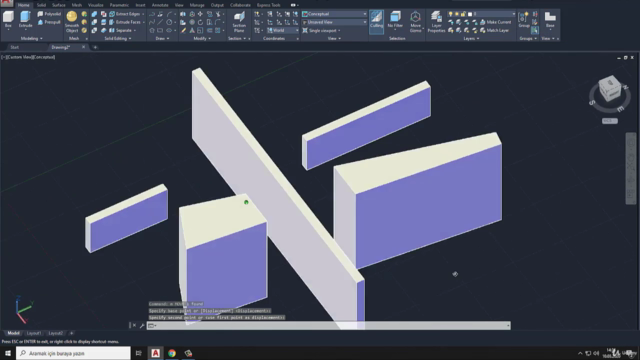This screenshot has height=360, width=640.
Task: Run the Extract Edges tool
Action: (x=124, y=14)
